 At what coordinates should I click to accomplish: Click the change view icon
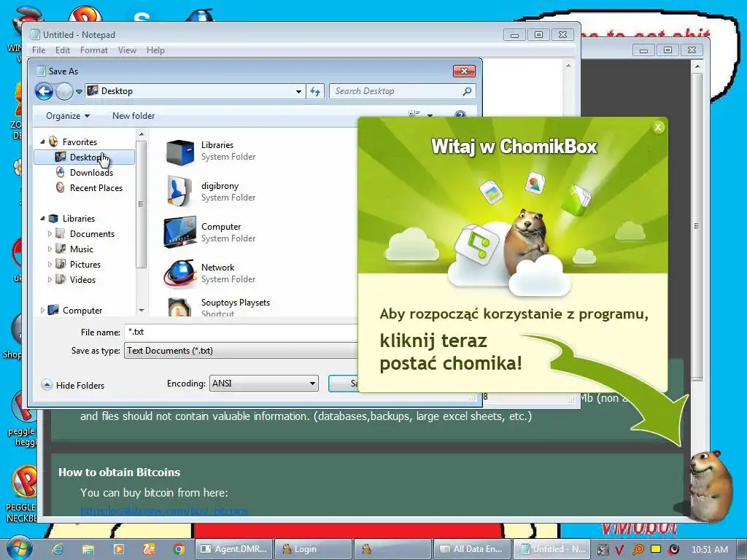coord(414,114)
